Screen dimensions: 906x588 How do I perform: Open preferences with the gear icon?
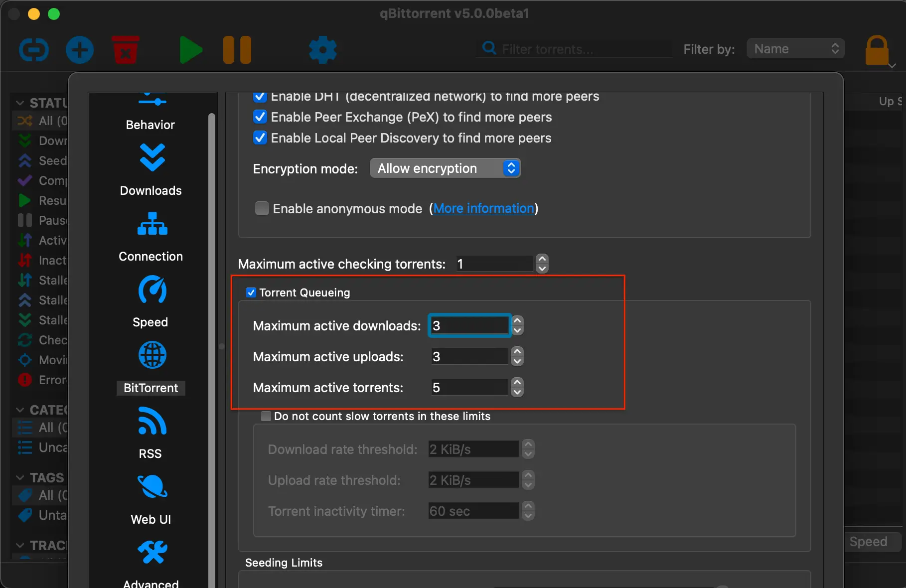point(323,50)
